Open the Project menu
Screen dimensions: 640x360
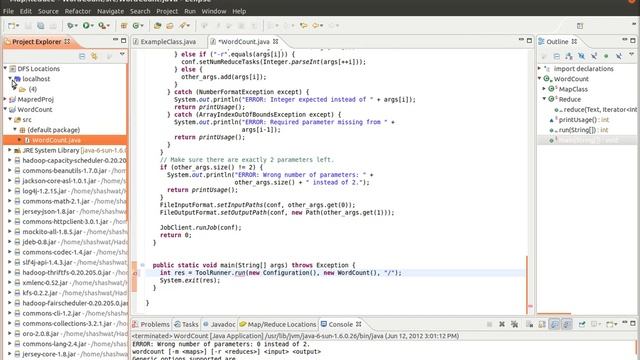click(167, 11)
